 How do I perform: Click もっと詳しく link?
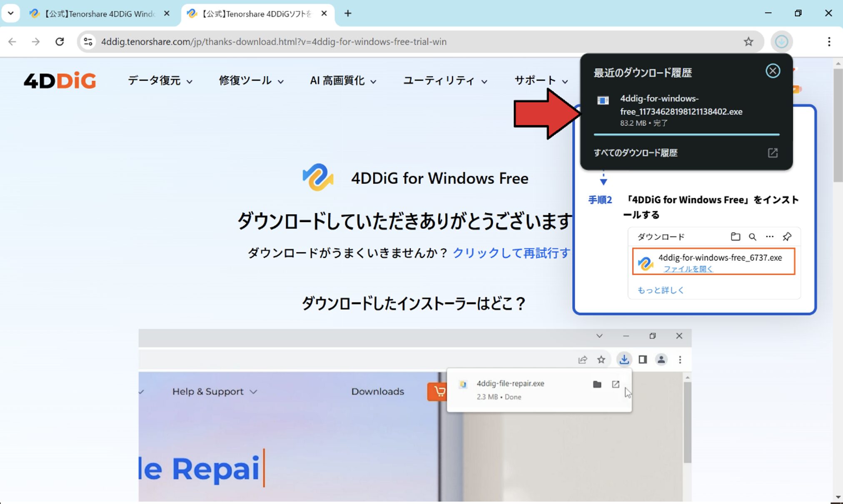(661, 290)
